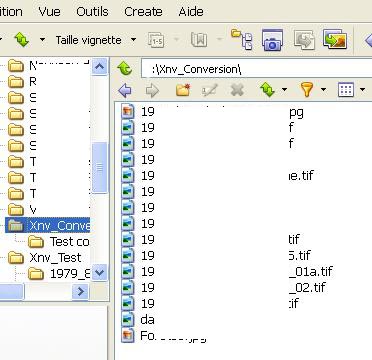Click the folder tree scroll down arrow

99,273
